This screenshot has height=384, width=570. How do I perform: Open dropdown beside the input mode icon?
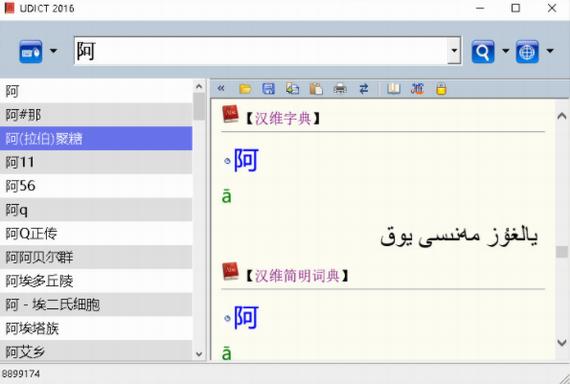[x=53, y=51]
